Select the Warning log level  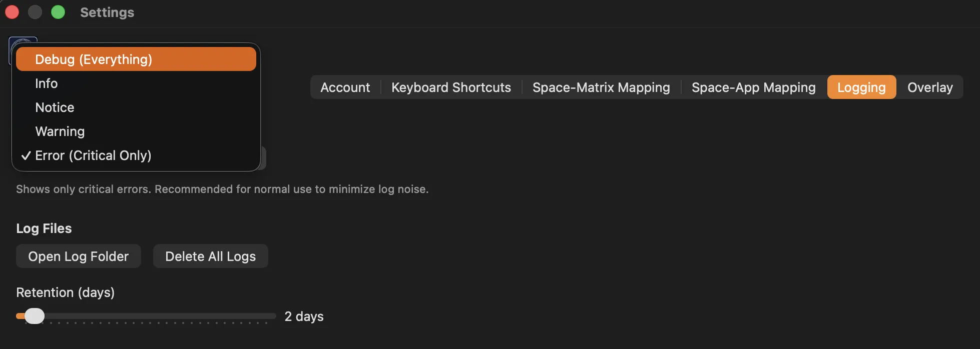60,131
